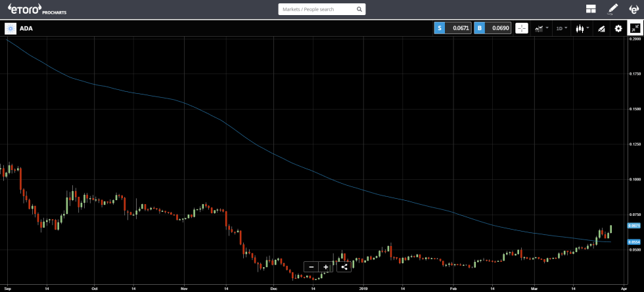Open the drawing tools ruler icon
The height and width of the screenshot is (292, 644).
601,29
